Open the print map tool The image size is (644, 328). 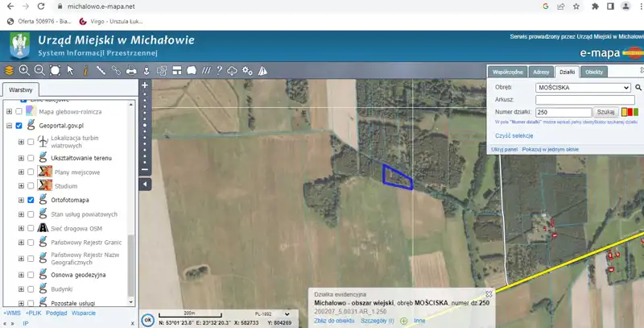[132, 71]
